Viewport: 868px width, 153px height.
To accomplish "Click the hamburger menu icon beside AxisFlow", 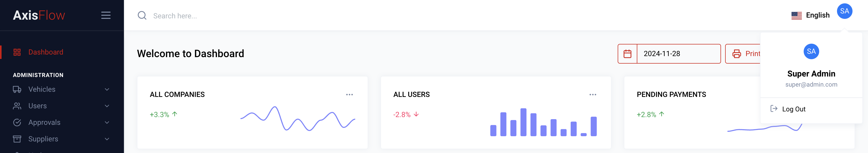I will [105, 15].
